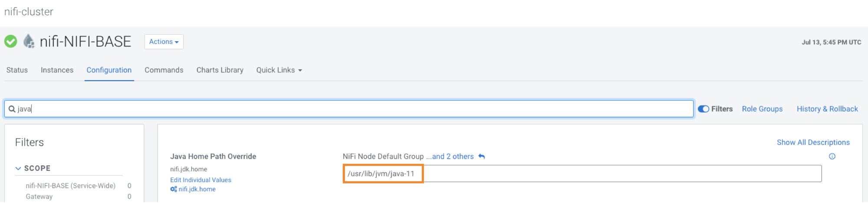Click the info help icon for Java Home
868x203 pixels.
pyautogui.click(x=832, y=157)
